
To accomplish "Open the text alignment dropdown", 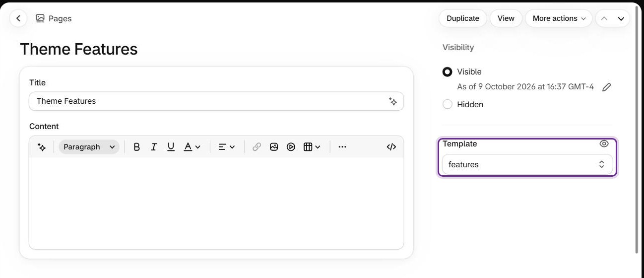I will tap(227, 147).
